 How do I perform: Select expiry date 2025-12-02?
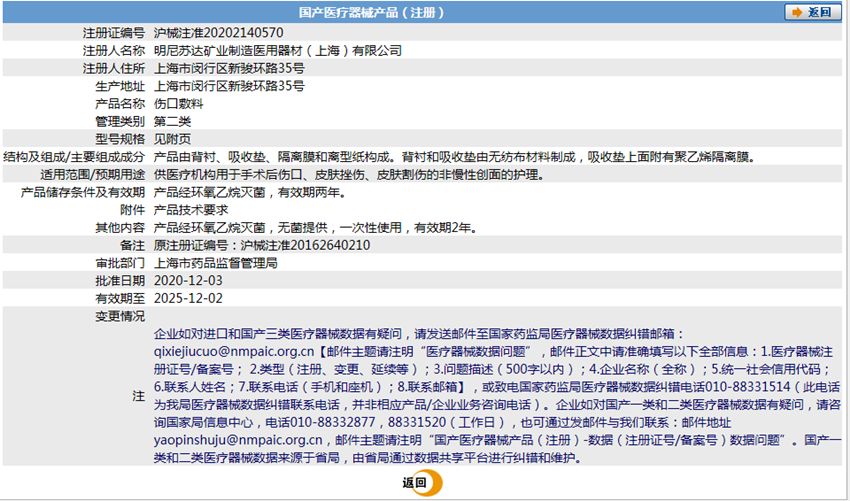click(x=188, y=298)
